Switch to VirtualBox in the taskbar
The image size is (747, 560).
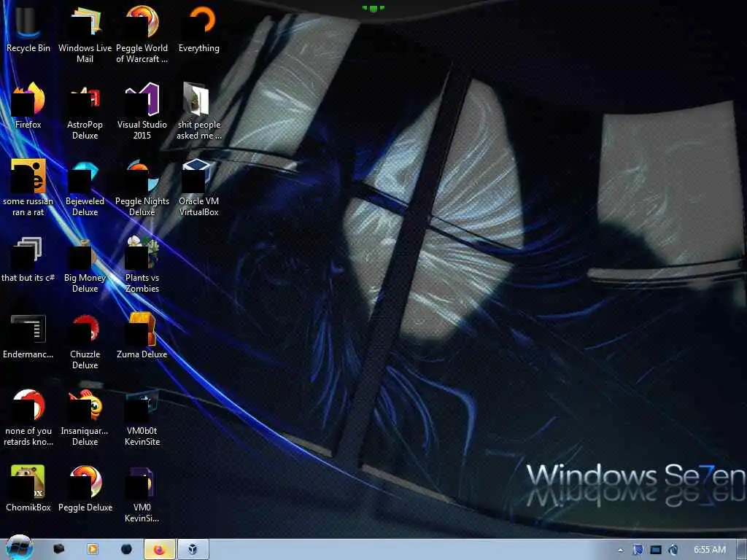[x=193, y=550]
